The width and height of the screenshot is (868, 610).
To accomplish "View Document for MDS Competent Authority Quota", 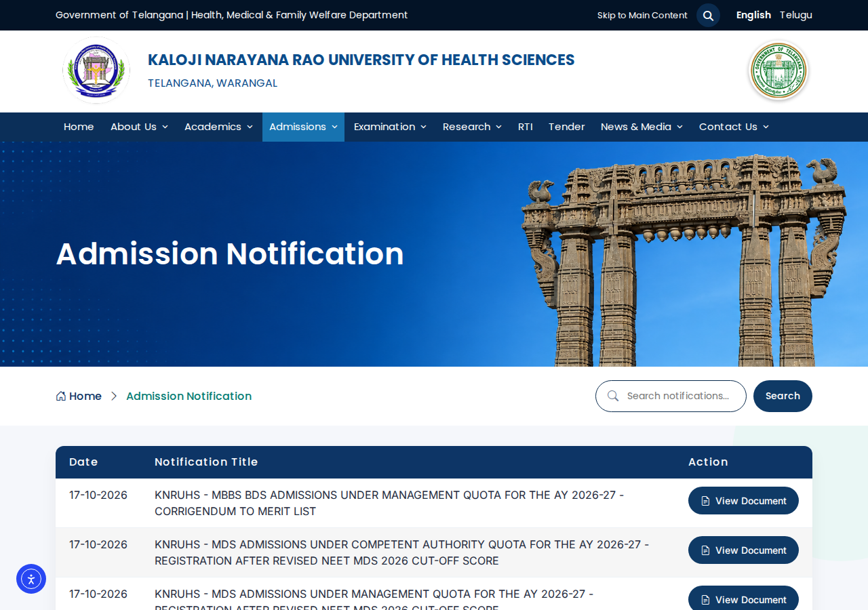I will 743,550.
